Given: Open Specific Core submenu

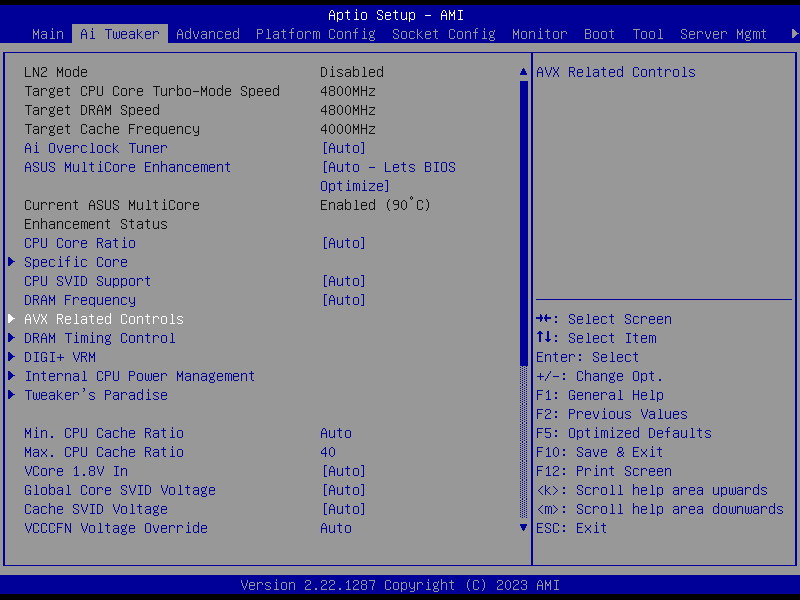Looking at the screenshot, I should (76, 262).
